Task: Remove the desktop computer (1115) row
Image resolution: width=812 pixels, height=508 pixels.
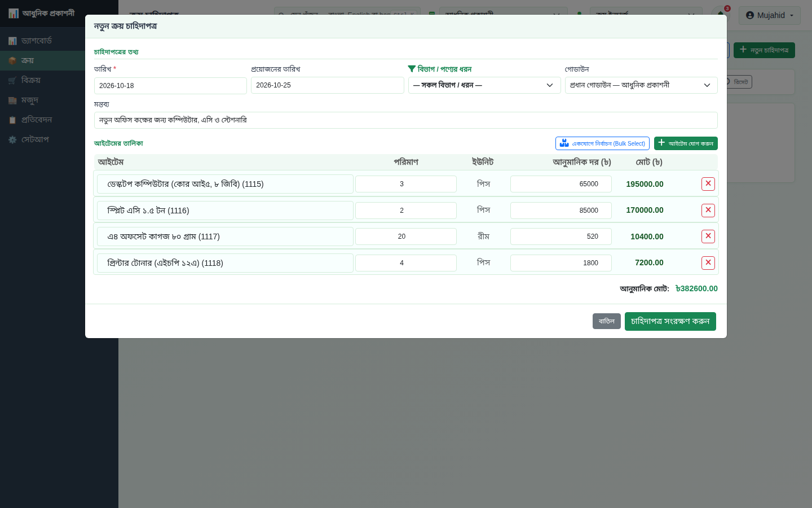Action: [708, 184]
